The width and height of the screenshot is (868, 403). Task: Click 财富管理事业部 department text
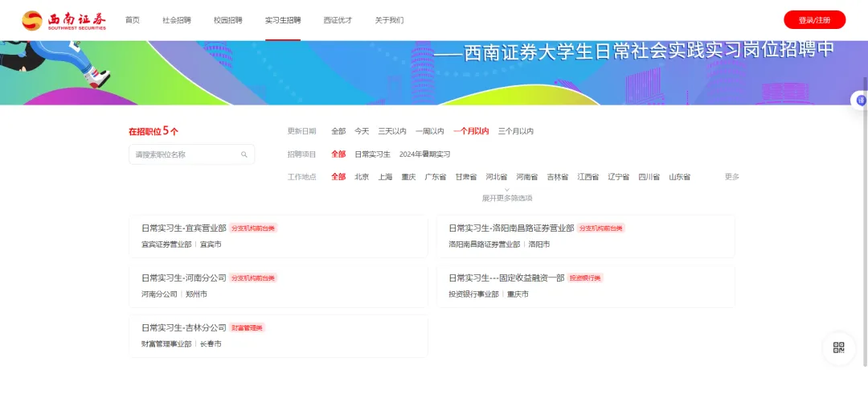[166, 343]
